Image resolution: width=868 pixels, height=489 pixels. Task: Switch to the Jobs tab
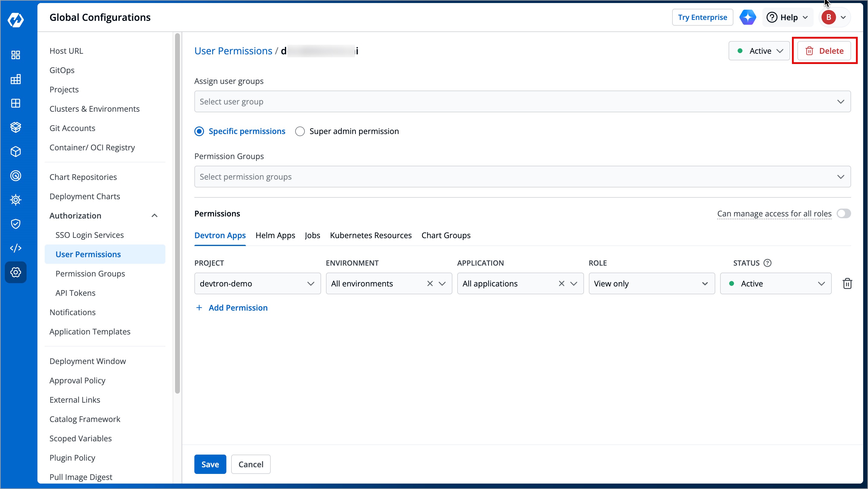coord(312,235)
